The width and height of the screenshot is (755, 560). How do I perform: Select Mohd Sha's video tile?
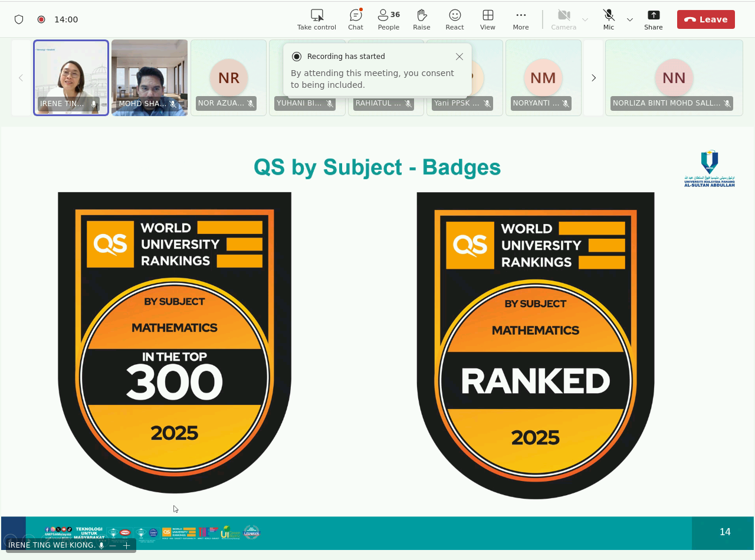150,78
